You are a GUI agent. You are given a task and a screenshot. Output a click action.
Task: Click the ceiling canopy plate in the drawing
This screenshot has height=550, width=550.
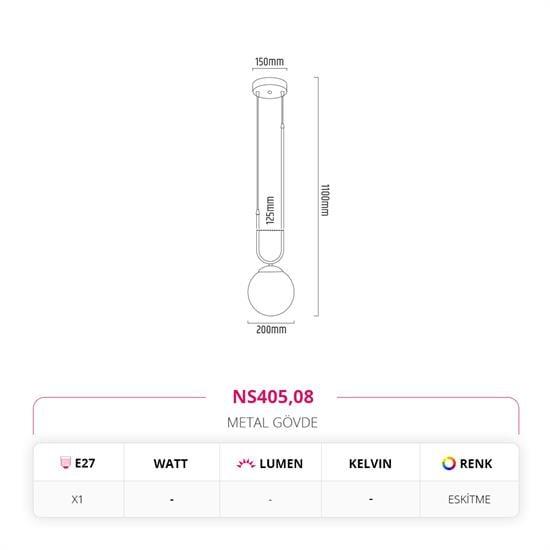pos(270,88)
